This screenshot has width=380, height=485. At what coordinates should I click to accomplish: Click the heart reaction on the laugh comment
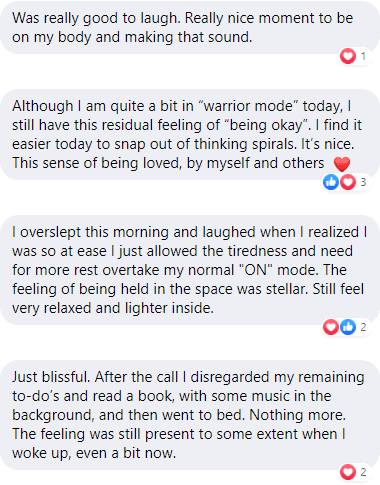[x=348, y=56]
